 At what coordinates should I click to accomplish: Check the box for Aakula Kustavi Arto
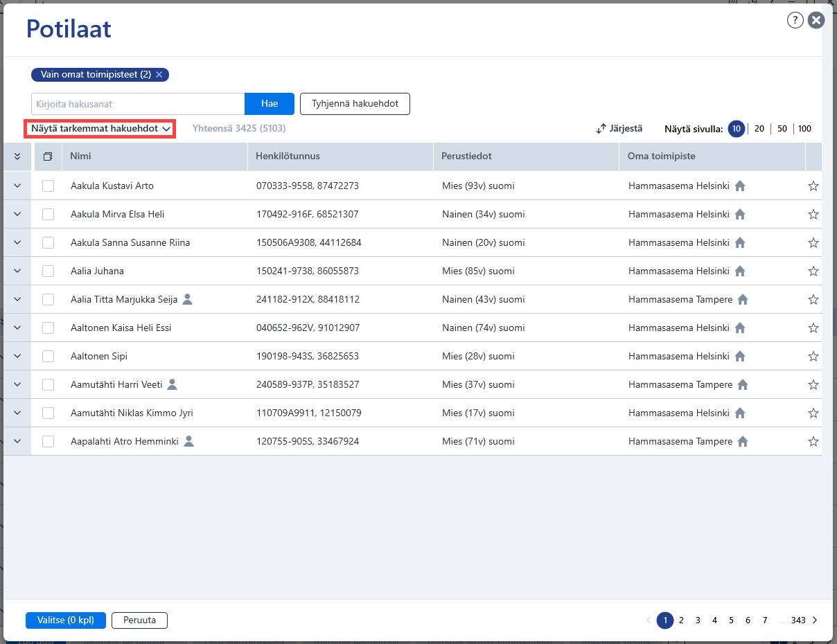click(48, 186)
